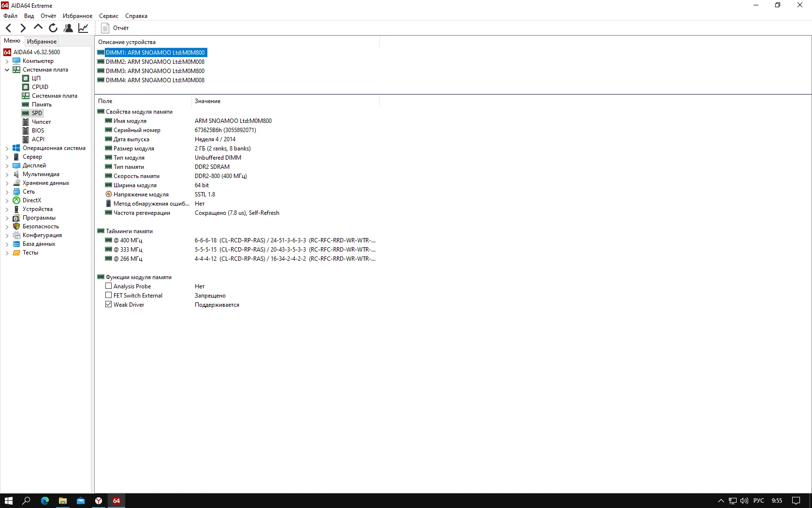Viewport: 812px width, 508px height.
Task: Select the BIOS tree icon
Action: [x=26, y=131]
